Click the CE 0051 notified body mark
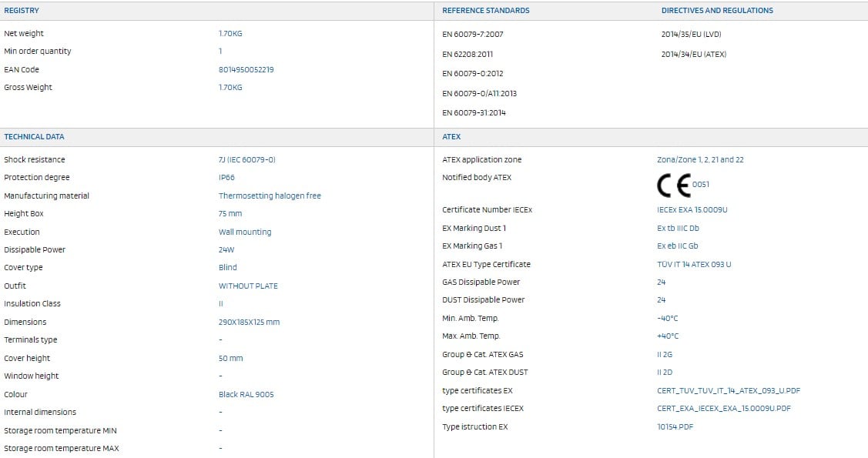 [x=682, y=186]
